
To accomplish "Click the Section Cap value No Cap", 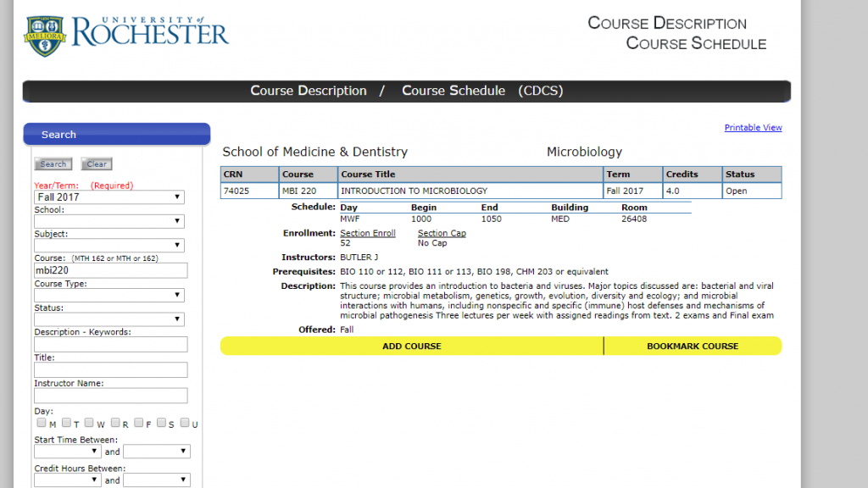I will tap(432, 243).
